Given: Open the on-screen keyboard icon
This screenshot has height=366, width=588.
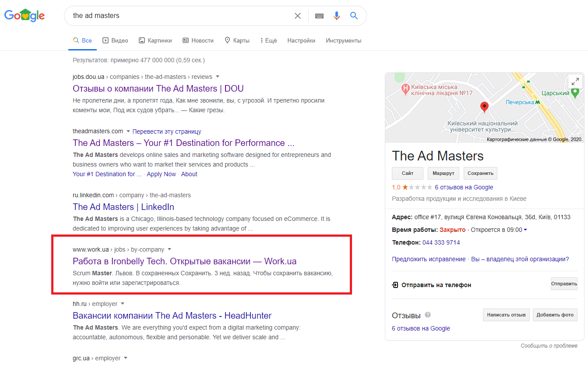Looking at the screenshot, I should pos(319,16).
